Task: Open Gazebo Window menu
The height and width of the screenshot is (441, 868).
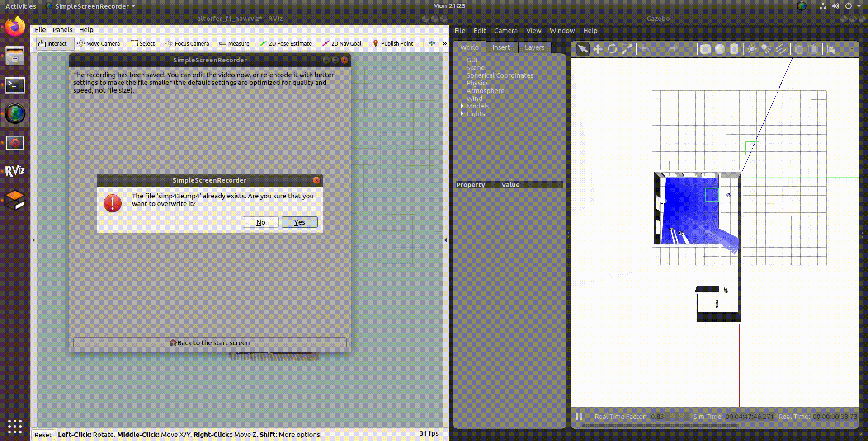Action: coord(562,31)
